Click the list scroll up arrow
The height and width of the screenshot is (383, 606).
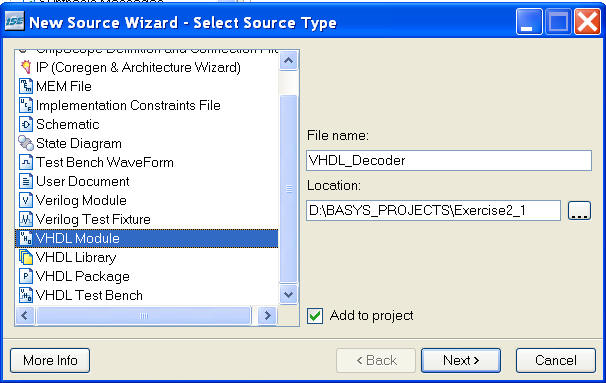[288, 61]
